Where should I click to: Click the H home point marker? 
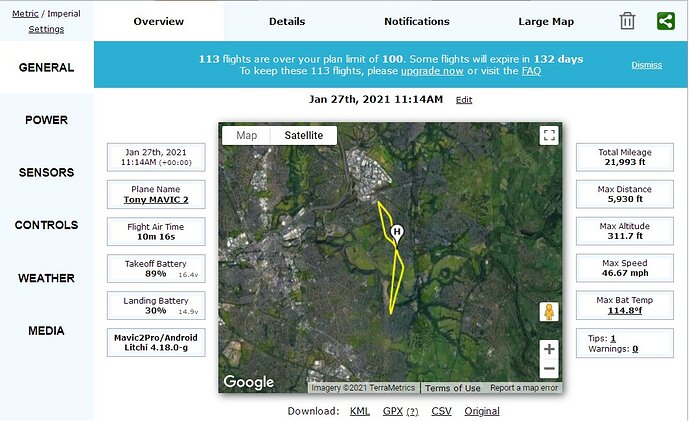tap(397, 235)
